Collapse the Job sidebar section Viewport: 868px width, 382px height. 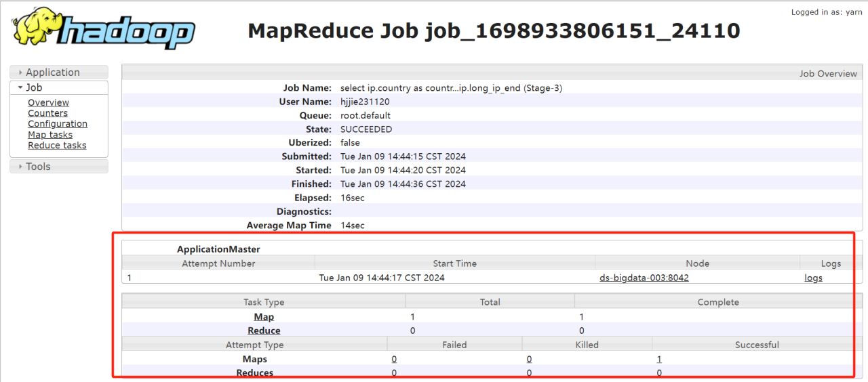[x=59, y=87]
